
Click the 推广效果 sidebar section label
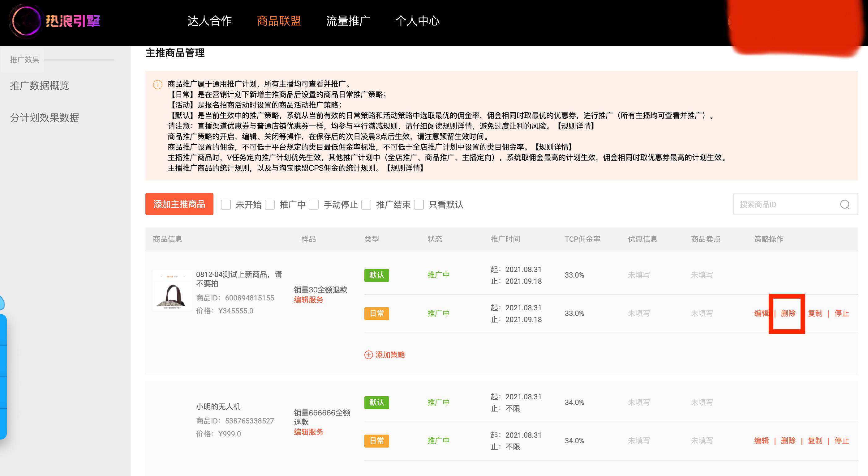click(x=25, y=60)
